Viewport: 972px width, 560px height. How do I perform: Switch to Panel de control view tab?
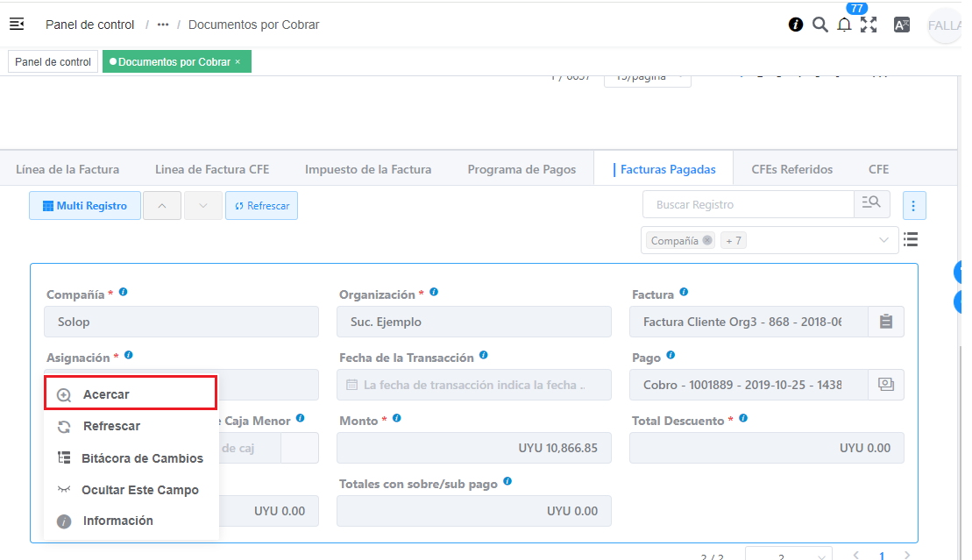[x=53, y=62]
